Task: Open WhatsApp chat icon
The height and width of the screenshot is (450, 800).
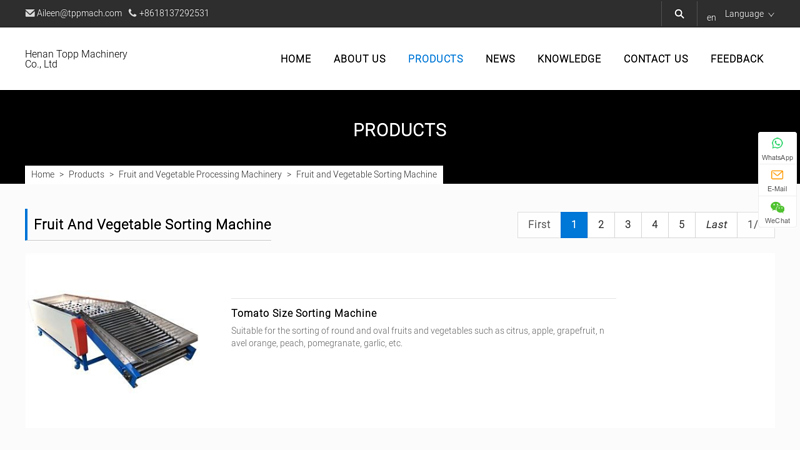Action: click(x=777, y=143)
